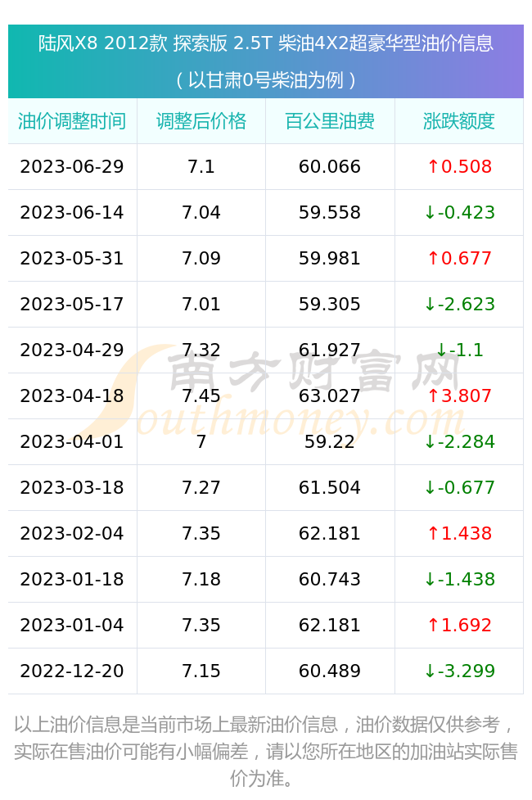Click the red ↑0.508 change value
The width and height of the screenshot is (532, 800).
coord(459,166)
